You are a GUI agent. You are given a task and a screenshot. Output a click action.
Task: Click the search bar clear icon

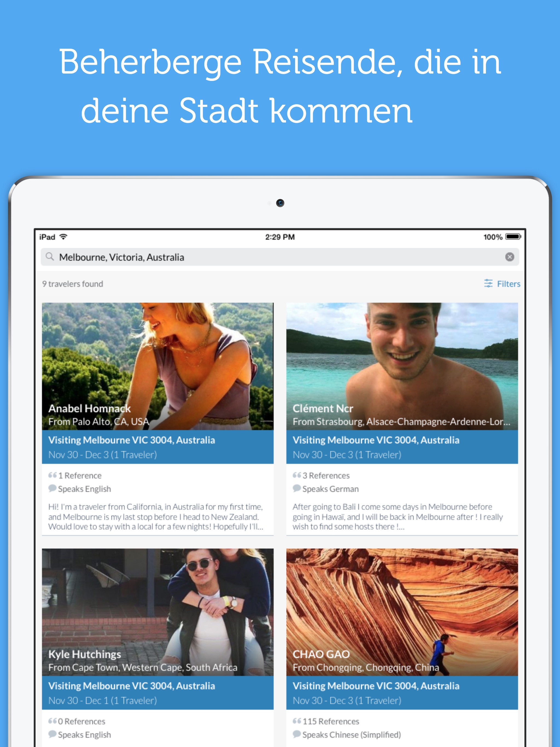pyautogui.click(x=509, y=256)
